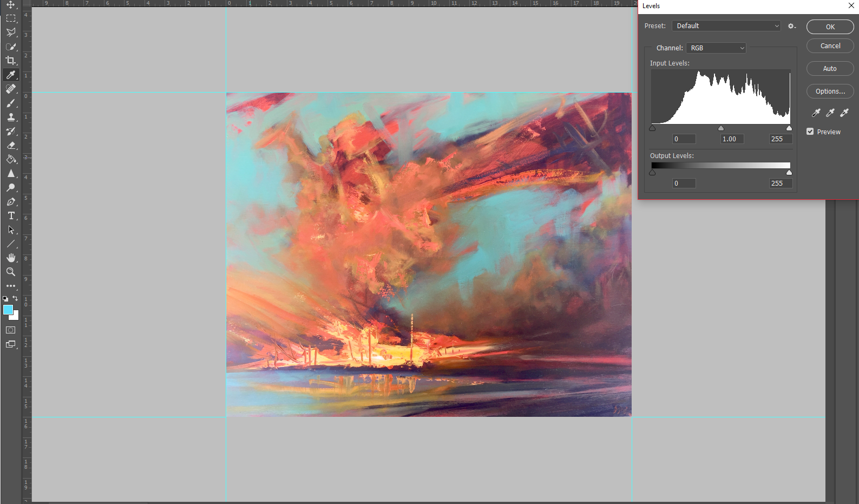Screen dimensions: 859x504
Task: Cancel the Levels dialog
Action: [830, 46]
